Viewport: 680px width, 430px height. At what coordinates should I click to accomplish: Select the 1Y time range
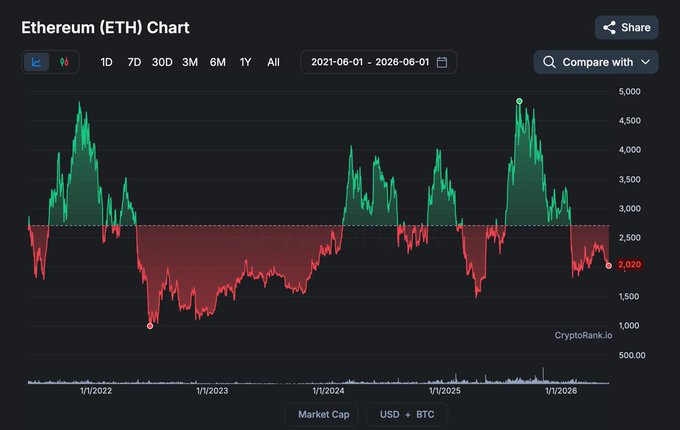(x=245, y=62)
